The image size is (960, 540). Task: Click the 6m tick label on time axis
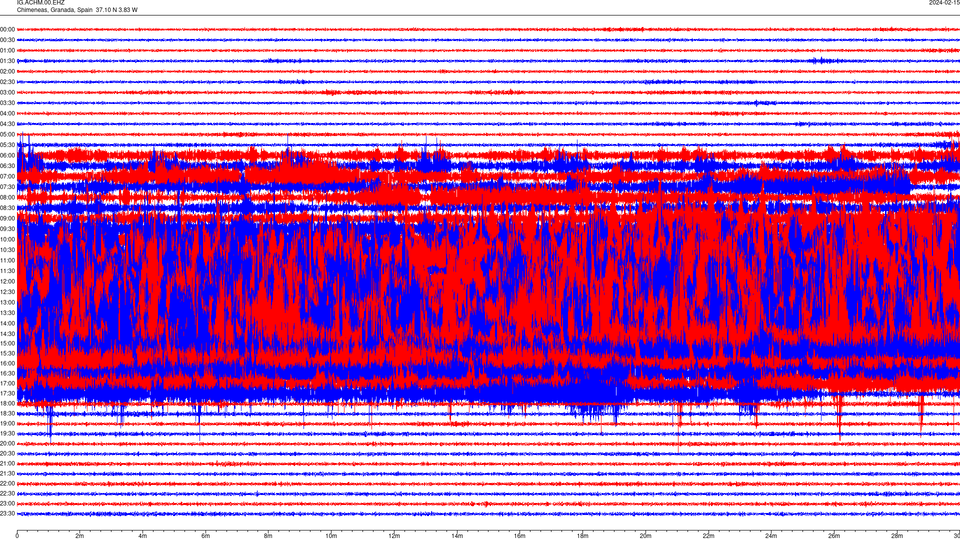(x=206, y=536)
